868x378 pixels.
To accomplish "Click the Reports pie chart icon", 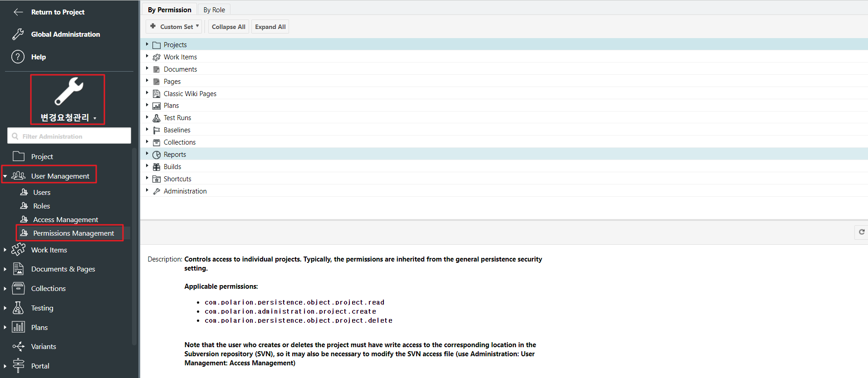I will (157, 155).
